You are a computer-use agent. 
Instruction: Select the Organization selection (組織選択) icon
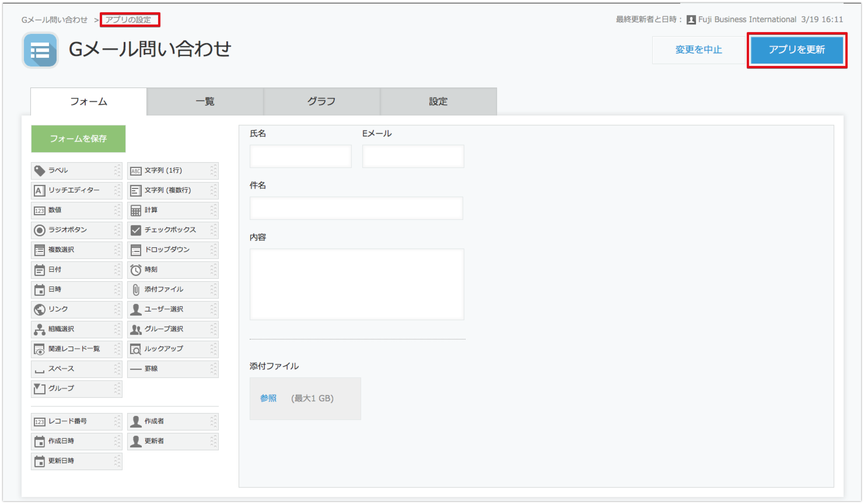click(40, 329)
